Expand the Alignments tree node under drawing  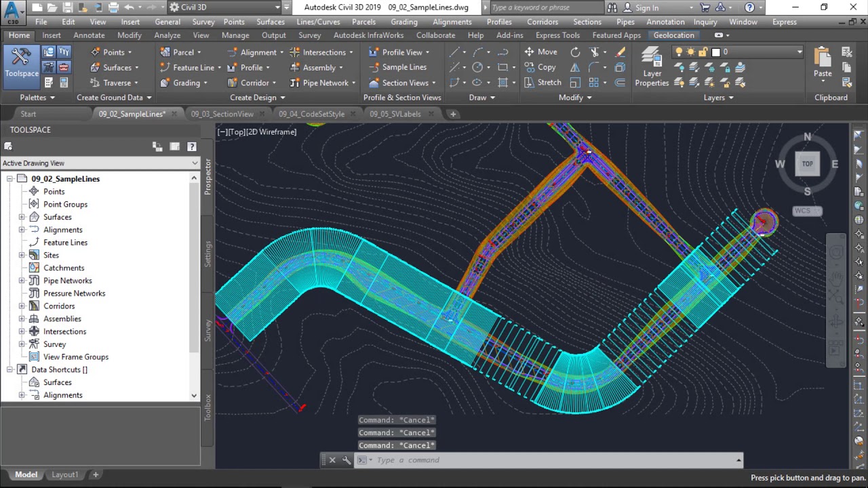click(x=22, y=230)
